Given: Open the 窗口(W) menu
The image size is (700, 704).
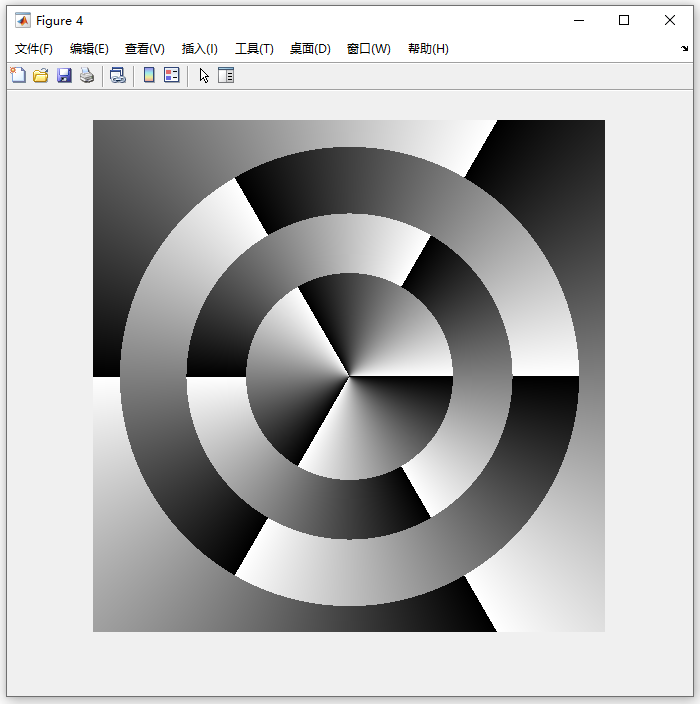Looking at the screenshot, I should pyautogui.click(x=369, y=48).
